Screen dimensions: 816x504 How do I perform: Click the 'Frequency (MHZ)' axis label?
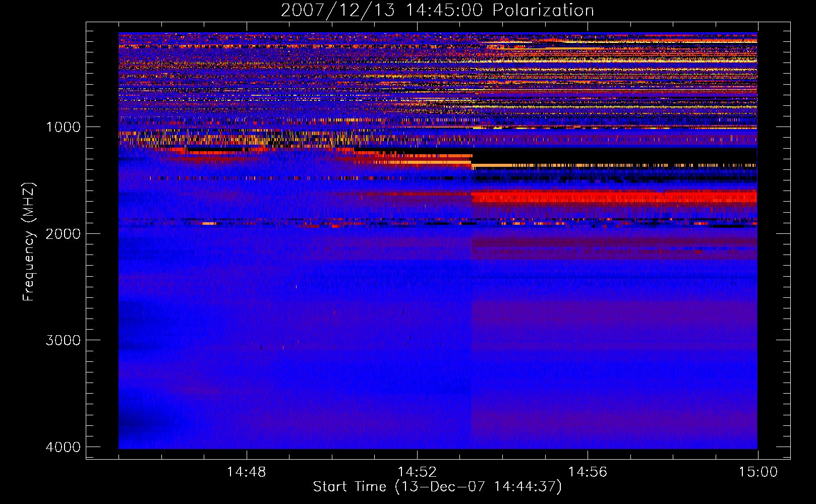29,242
